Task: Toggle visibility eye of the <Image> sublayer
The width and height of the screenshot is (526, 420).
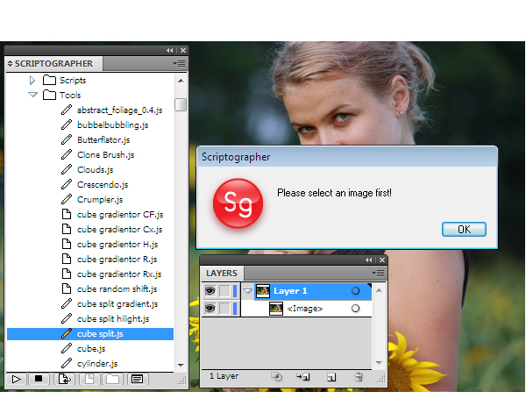Action: coord(210,309)
